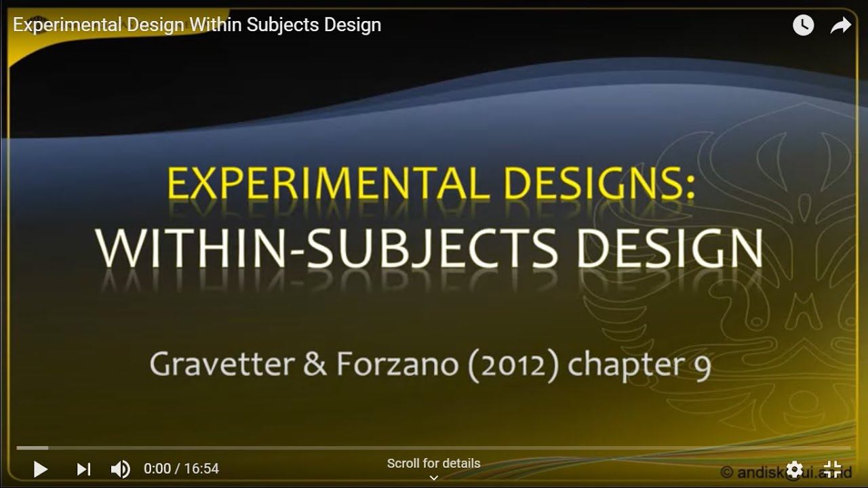This screenshot has height=488, width=868.
Task: Mute the video volume
Action: 120,469
